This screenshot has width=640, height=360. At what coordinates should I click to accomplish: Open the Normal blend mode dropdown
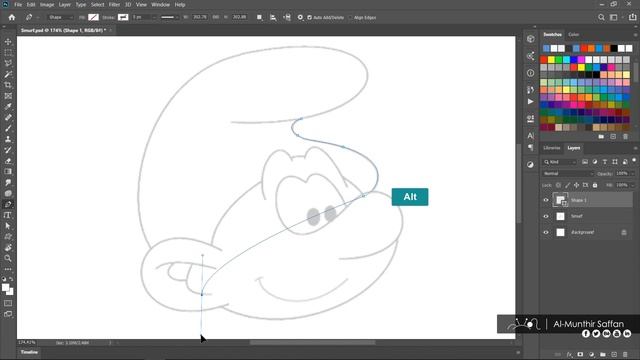pyautogui.click(x=568, y=173)
